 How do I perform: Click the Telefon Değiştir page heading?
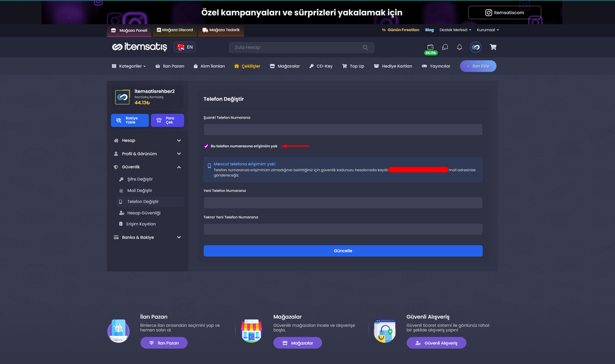224,99
